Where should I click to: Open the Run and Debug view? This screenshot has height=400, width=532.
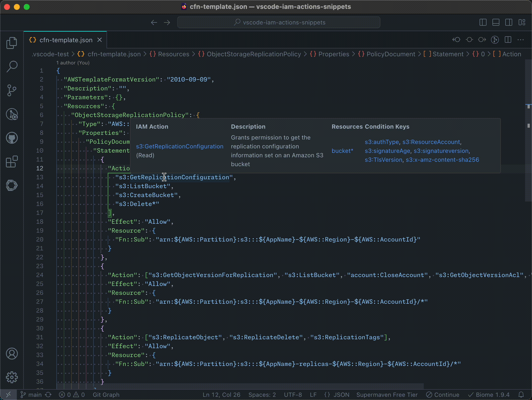[x=12, y=114]
